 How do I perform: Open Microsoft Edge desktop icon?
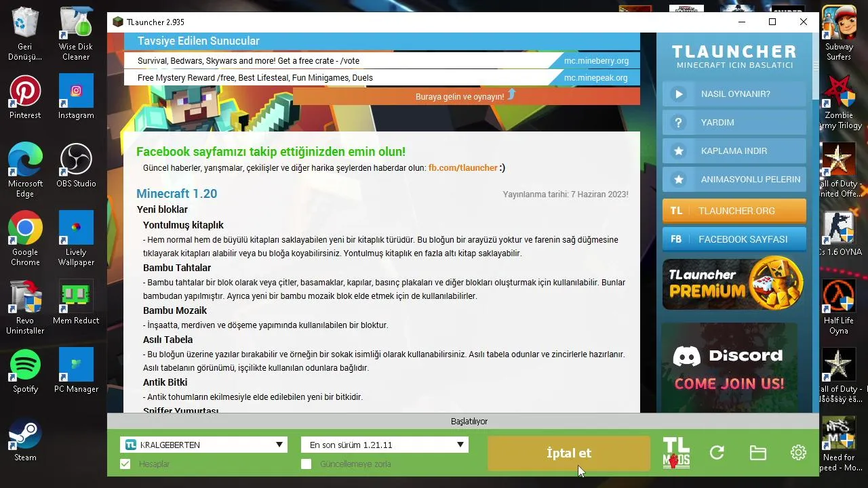(25, 170)
